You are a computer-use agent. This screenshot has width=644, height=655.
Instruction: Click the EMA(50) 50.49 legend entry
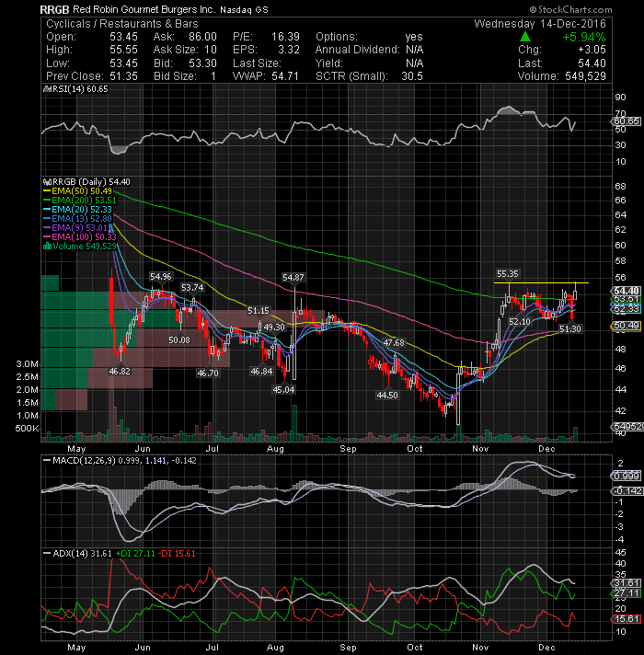coord(82,191)
